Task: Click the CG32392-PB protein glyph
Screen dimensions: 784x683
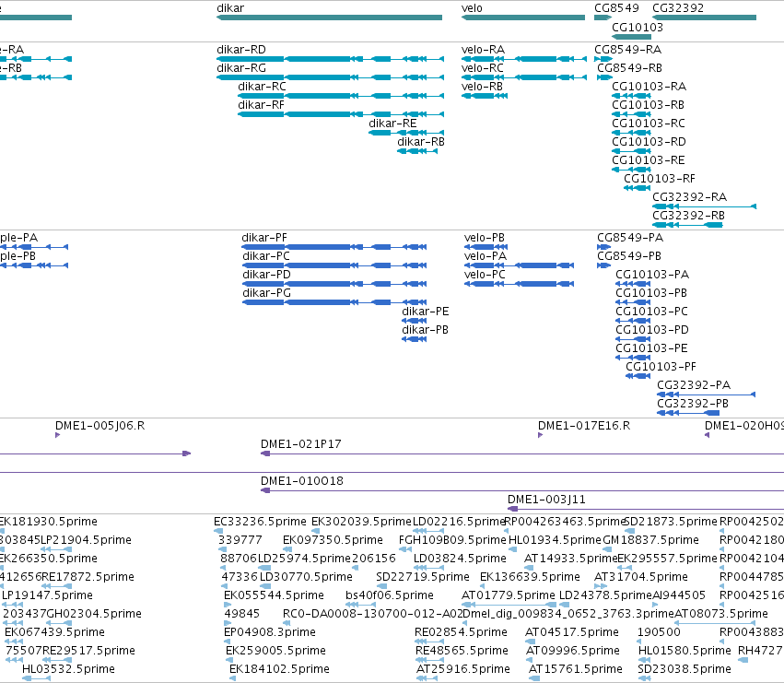Action: point(688,413)
